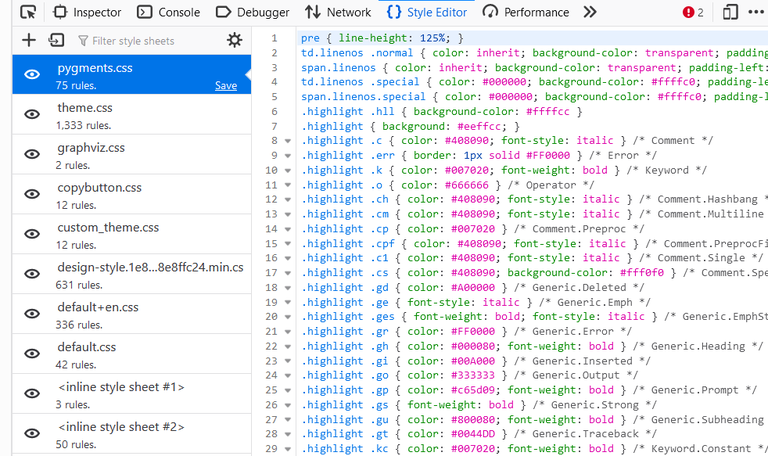Screen dimensions: 768x456
Task: Click the #0044DD color value on line 28
Action: click(x=473, y=434)
